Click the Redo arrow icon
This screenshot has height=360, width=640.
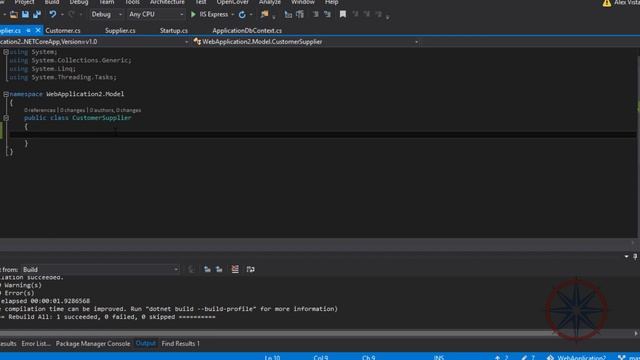tap(72, 14)
